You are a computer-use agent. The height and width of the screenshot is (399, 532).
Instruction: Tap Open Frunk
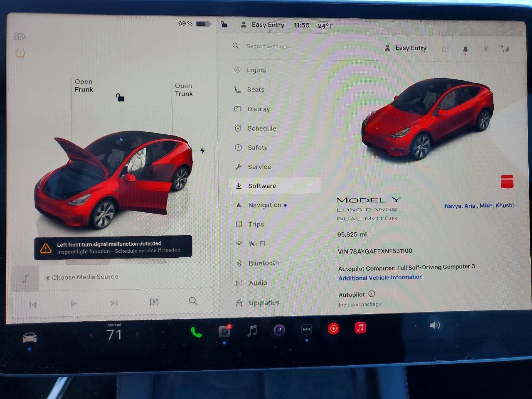click(x=84, y=86)
